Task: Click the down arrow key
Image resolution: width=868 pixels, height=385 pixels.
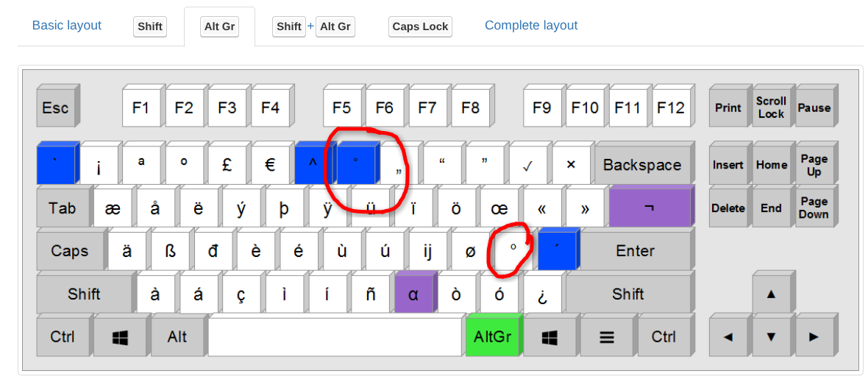Action: (771, 337)
